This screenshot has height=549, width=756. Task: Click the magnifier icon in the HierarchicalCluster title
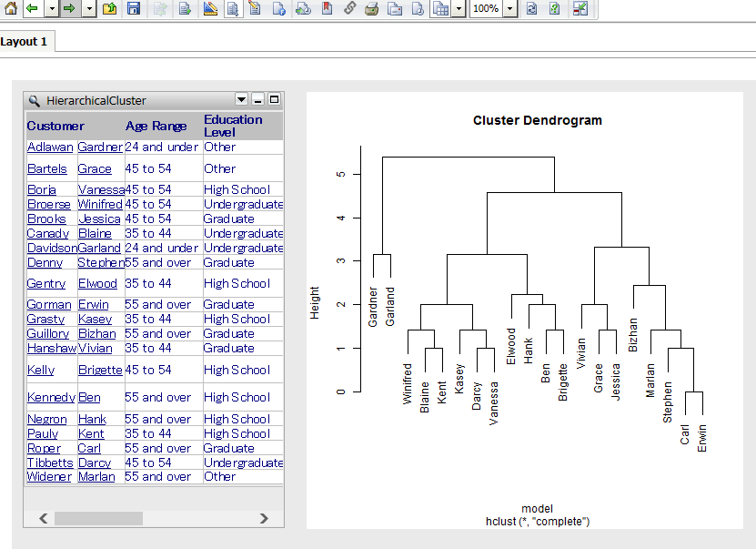35,100
